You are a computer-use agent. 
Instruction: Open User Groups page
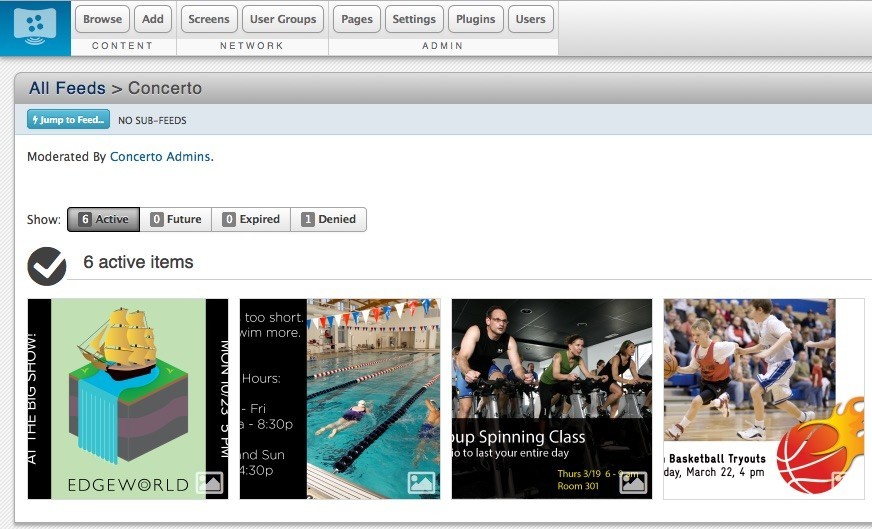tap(283, 19)
